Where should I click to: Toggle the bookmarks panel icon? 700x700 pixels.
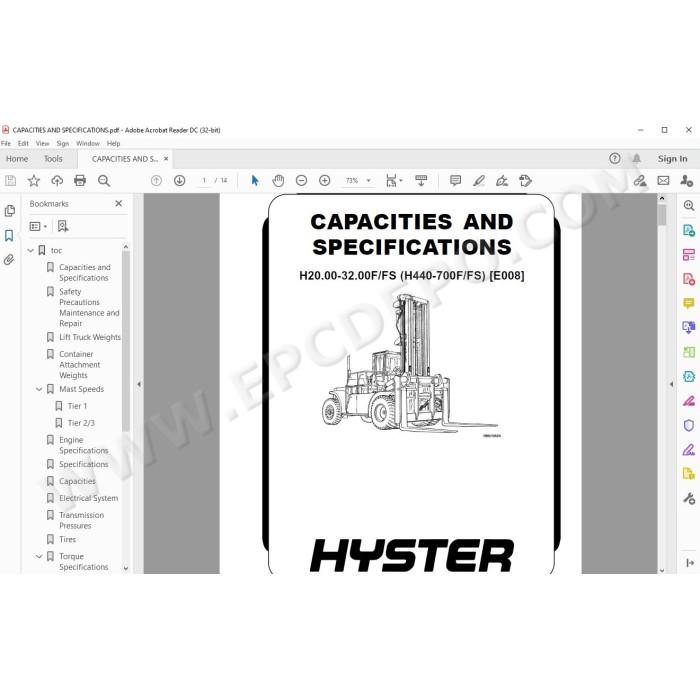9,235
